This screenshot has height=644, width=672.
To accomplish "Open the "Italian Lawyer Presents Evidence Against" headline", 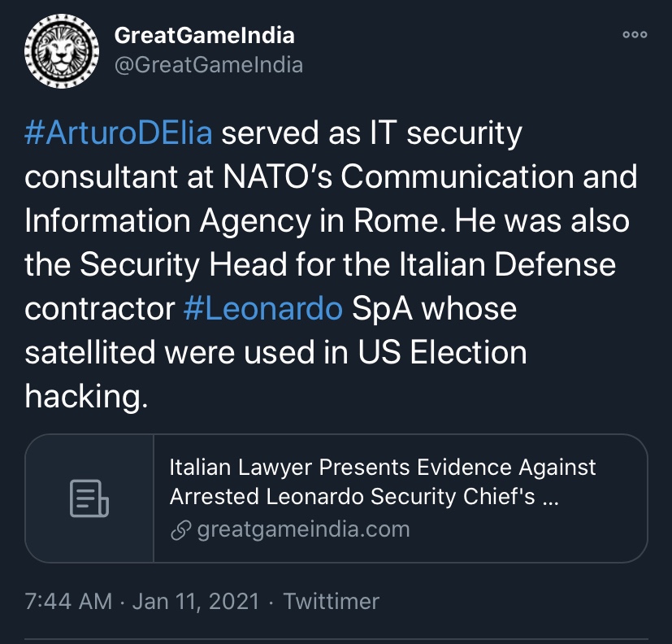I will [382, 467].
